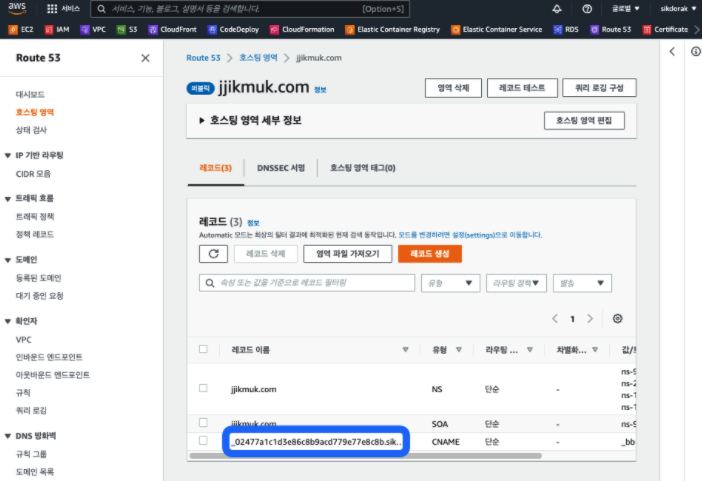This screenshot has width=702, height=481.
Task: Open 호스팅 영역 in sidebar
Action: click(x=34, y=112)
